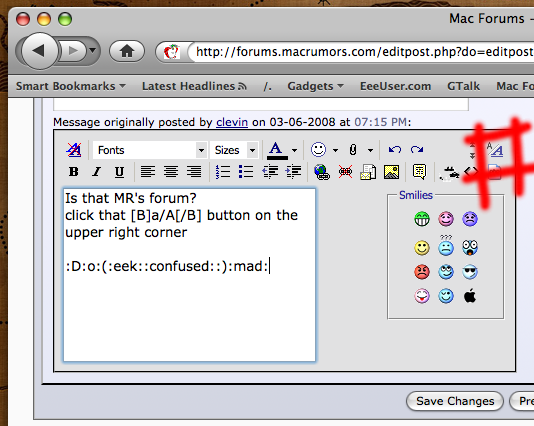Click the 07:15 PM timestamp text

click(x=380, y=122)
